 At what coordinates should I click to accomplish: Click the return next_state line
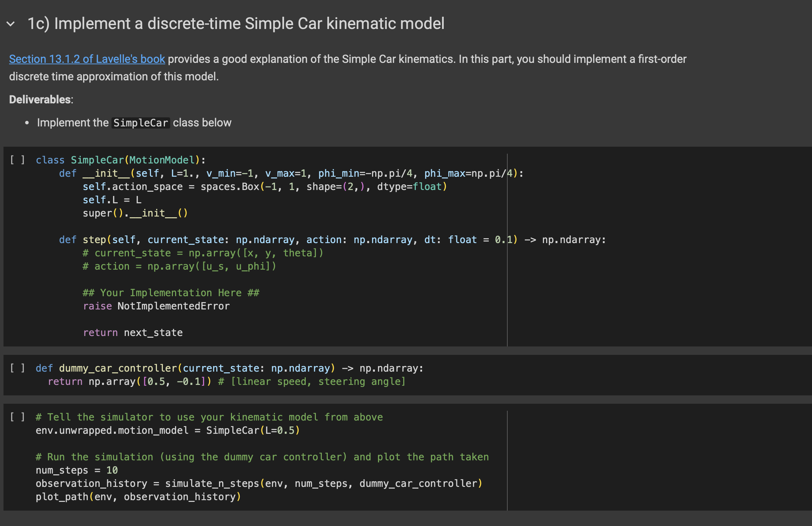[133, 333]
